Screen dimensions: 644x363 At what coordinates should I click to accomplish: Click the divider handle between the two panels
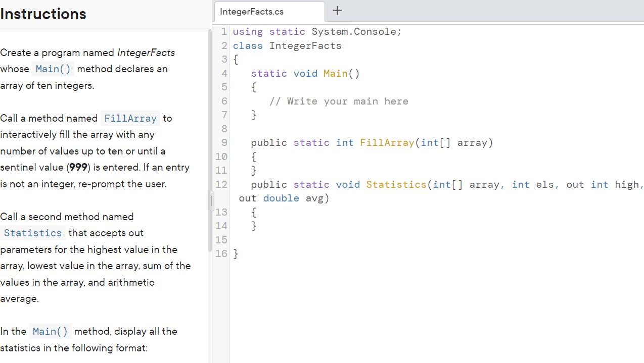pos(211,200)
